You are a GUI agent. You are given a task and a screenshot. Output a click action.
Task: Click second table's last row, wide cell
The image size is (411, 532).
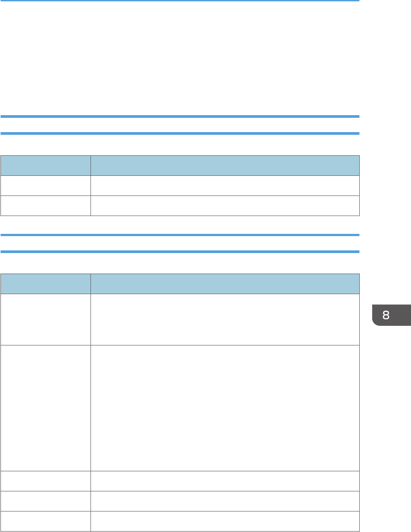pos(225,521)
